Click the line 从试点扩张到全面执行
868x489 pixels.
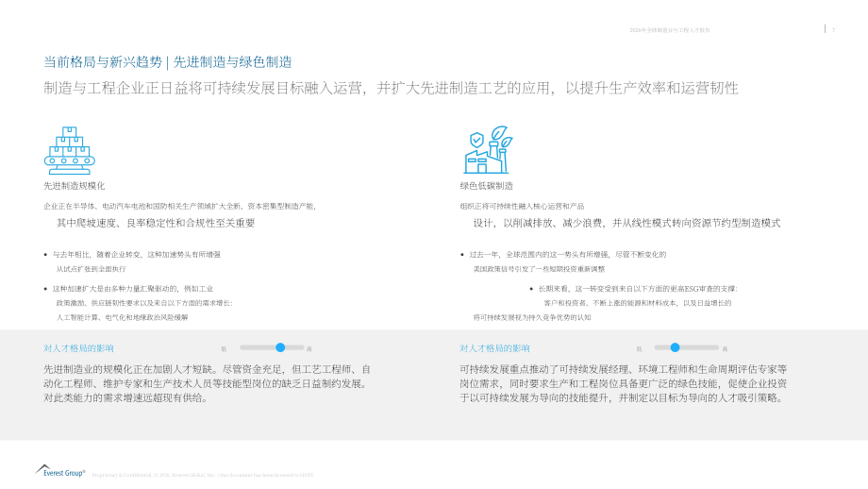(91, 269)
